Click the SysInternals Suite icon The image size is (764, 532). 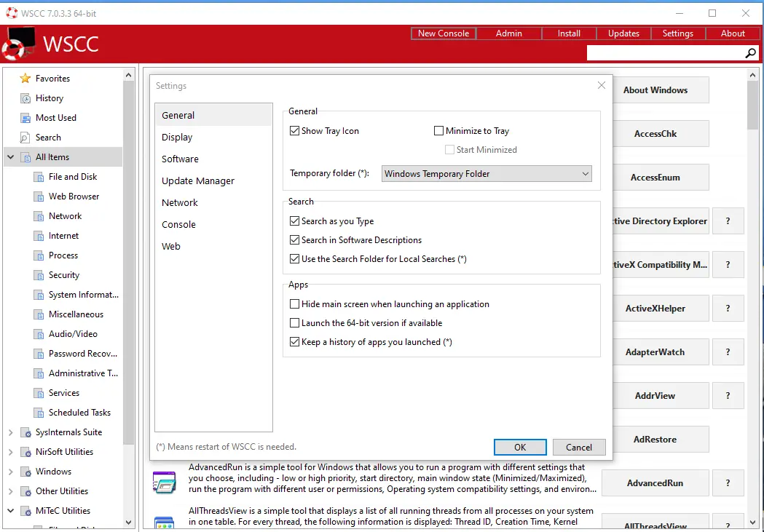coord(25,432)
